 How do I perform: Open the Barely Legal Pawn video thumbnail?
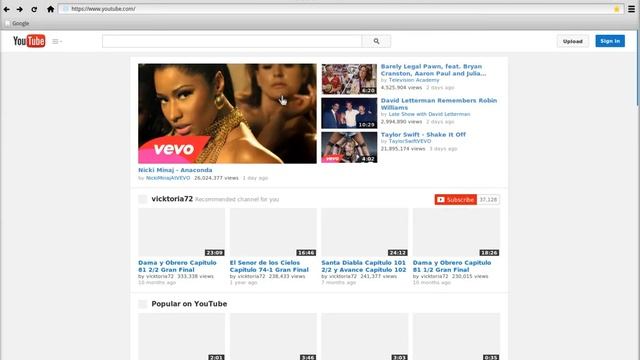(x=349, y=79)
